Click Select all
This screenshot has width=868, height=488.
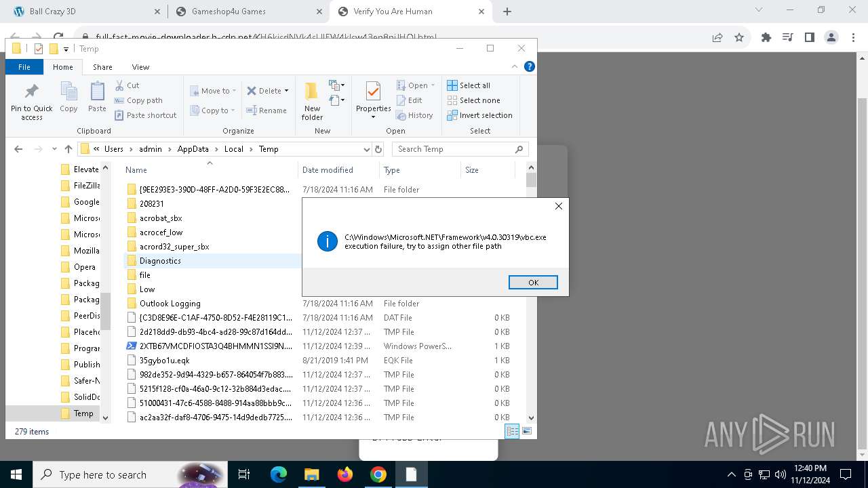pos(469,85)
